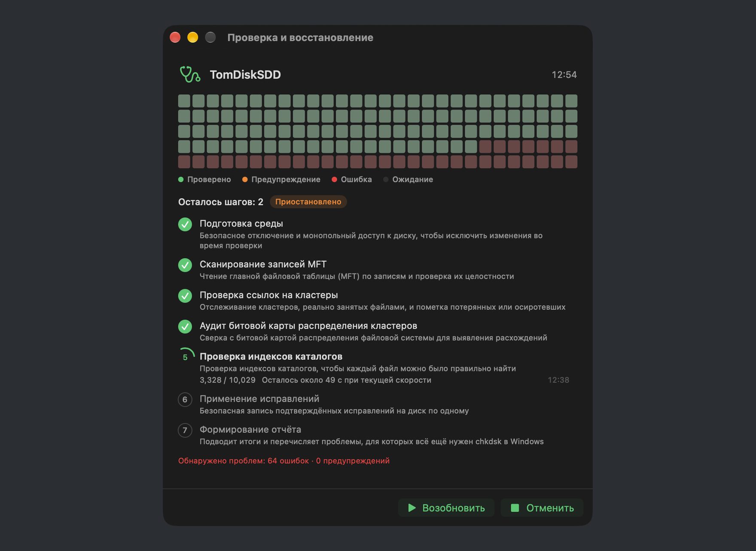Click the TomDiskSDD disk name
The image size is (756, 551).
(x=245, y=75)
